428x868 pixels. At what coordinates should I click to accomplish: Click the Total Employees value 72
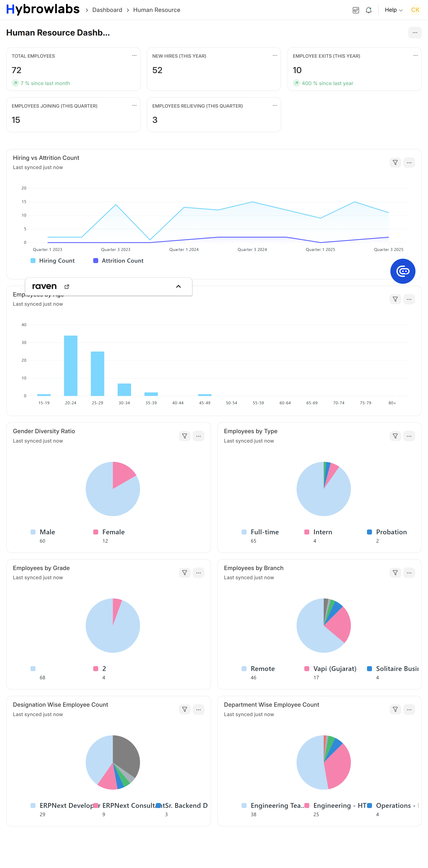(17, 70)
